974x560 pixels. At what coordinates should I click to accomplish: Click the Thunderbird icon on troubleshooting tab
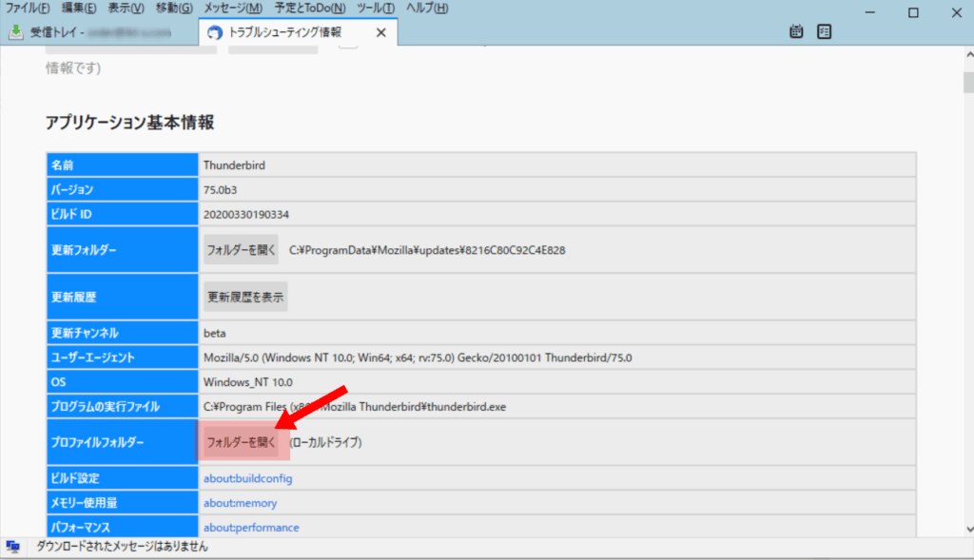pyautogui.click(x=215, y=32)
